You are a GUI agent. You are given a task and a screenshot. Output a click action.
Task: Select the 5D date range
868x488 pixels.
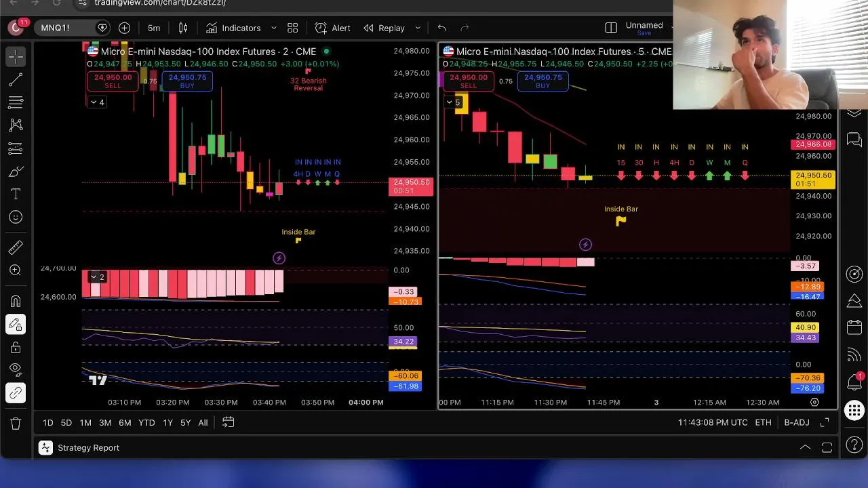[x=66, y=422]
